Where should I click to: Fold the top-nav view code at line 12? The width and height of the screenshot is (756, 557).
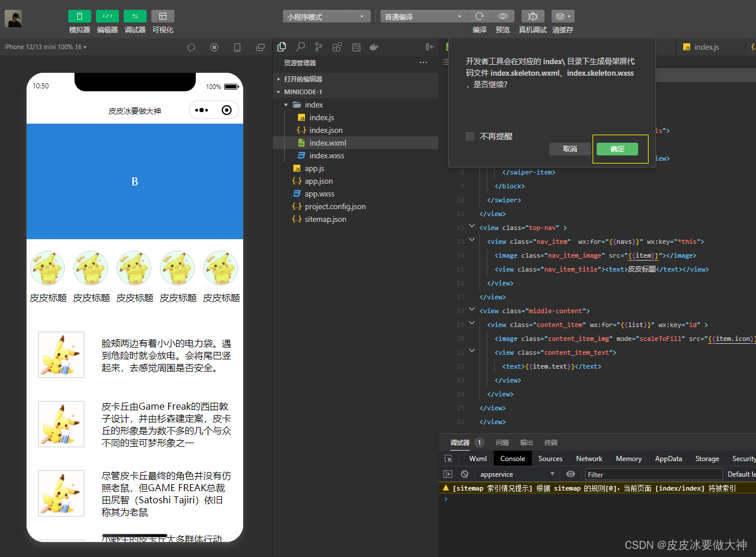click(472, 226)
